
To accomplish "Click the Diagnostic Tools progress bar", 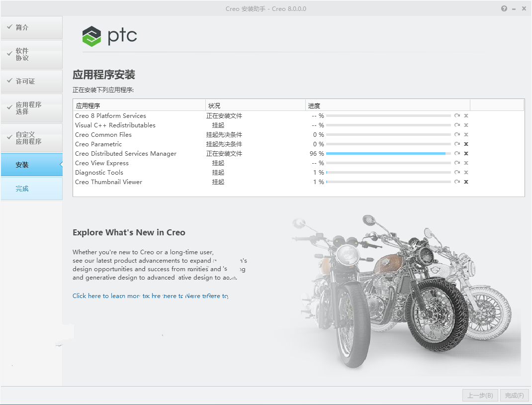I will tap(388, 173).
